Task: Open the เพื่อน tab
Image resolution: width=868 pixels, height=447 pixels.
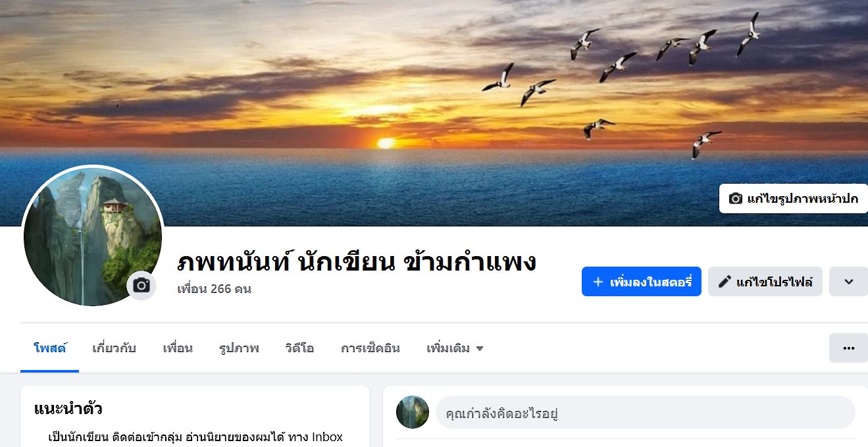Action: point(178,348)
